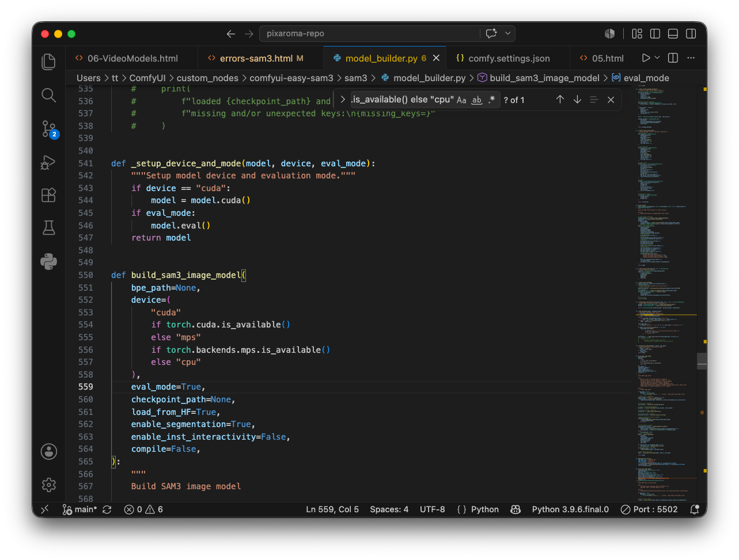Screen dimensions: 739x560
Task: Toggle Match Case in find widget
Action: [461, 100]
